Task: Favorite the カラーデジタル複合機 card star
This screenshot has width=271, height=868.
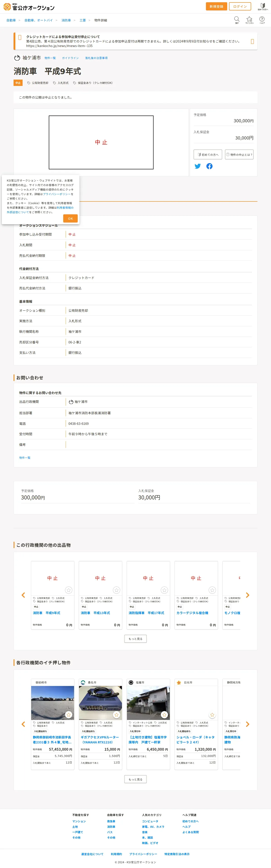Action: (x=212, y=590)
